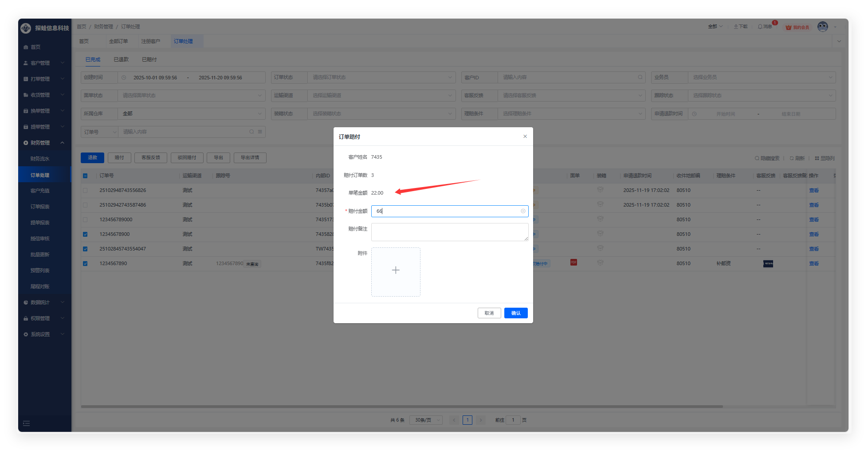Select 财务流水 in the sidebar
Screen dimensions: 868x450
click(40, 159)
